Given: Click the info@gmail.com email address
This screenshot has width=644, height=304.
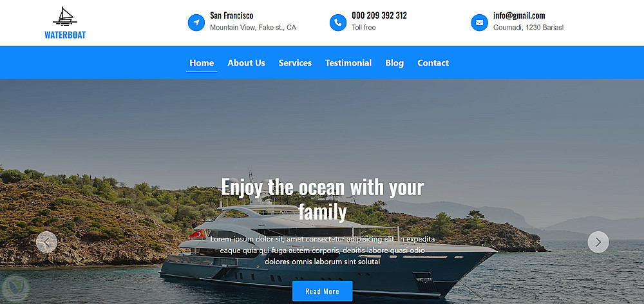Looking at the screenshot, I should 519,15.
